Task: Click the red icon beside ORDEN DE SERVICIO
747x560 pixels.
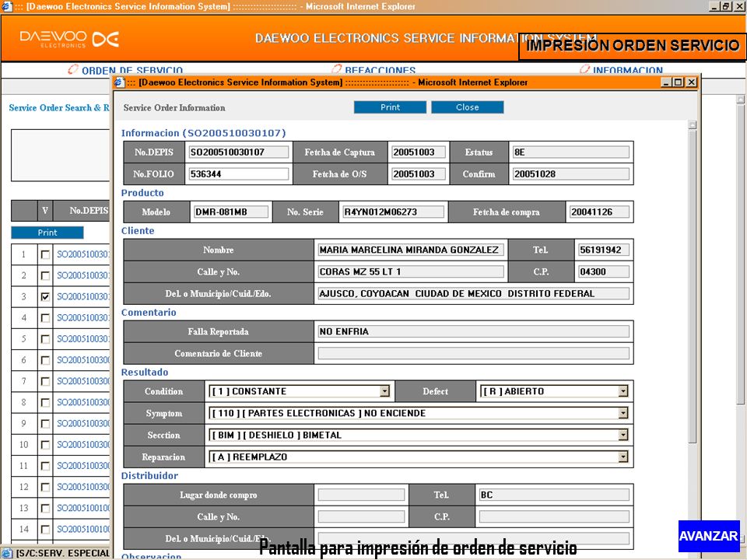Action: click(x=73, y=69)
